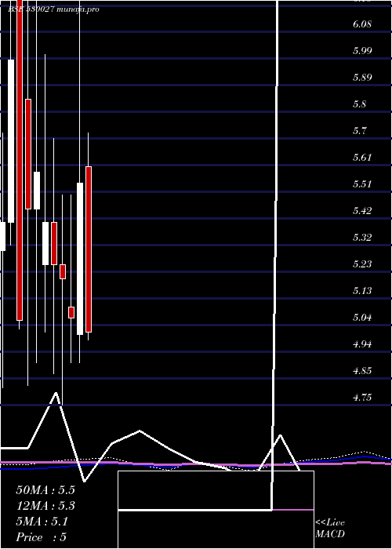
Task: Select the last red candle topping at 5.61
Action: coord(89,249)
